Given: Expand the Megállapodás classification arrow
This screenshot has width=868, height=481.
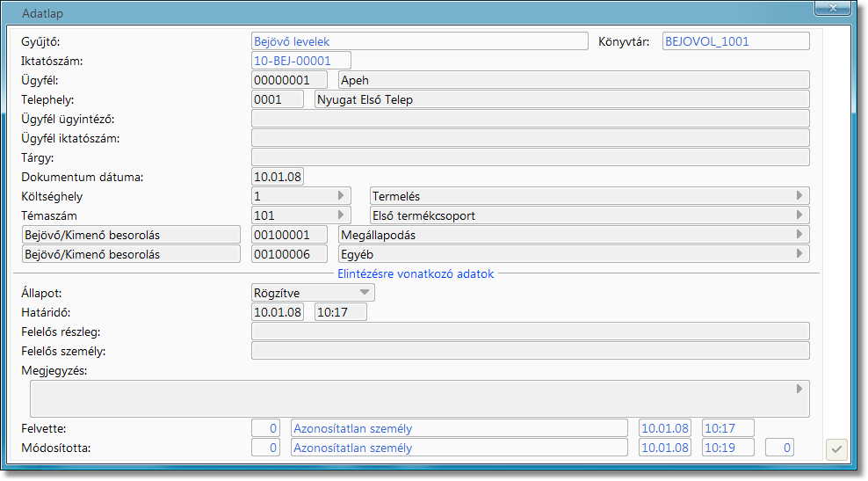Looking at the screenshot, I should 799,234.
